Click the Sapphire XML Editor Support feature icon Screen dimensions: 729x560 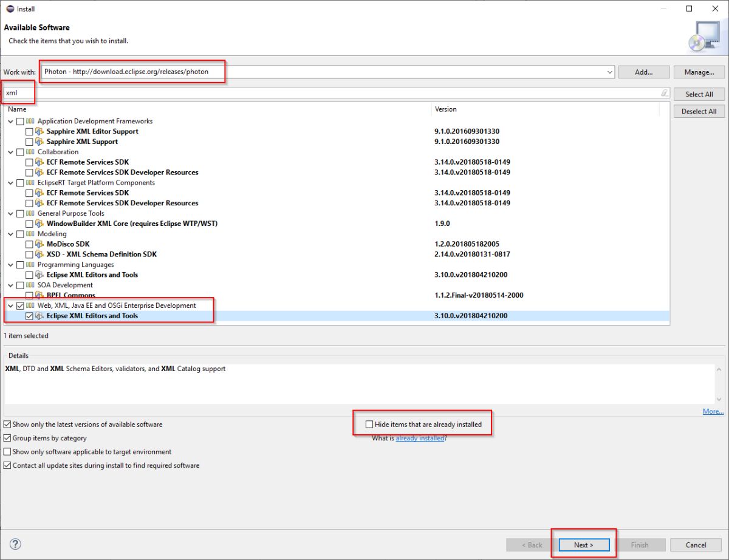[40, 131]
